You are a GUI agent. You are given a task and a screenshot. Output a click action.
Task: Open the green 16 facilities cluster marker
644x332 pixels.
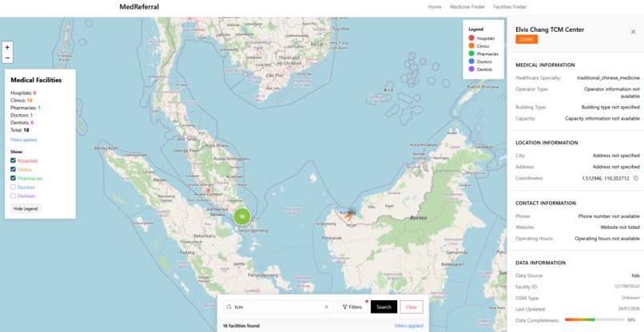tap(242, 217)
